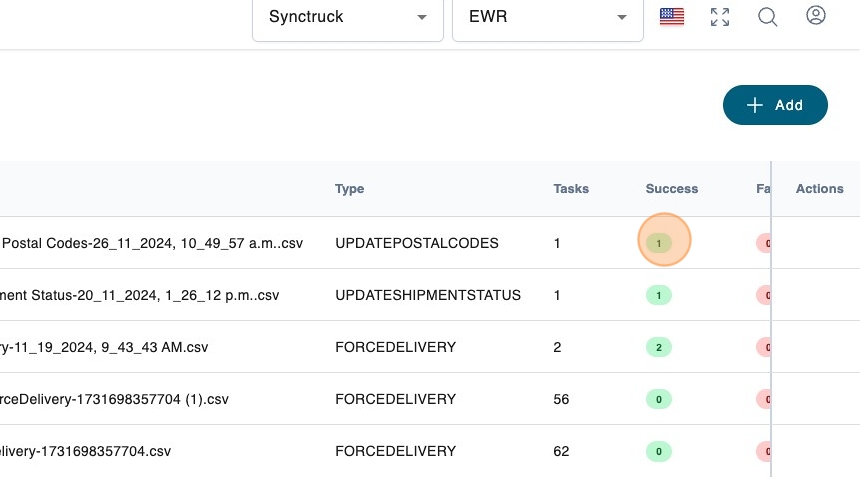Select ForceDelivery-1731698357704 (1).csv row

pyautogui.click(x=115, y=399)
